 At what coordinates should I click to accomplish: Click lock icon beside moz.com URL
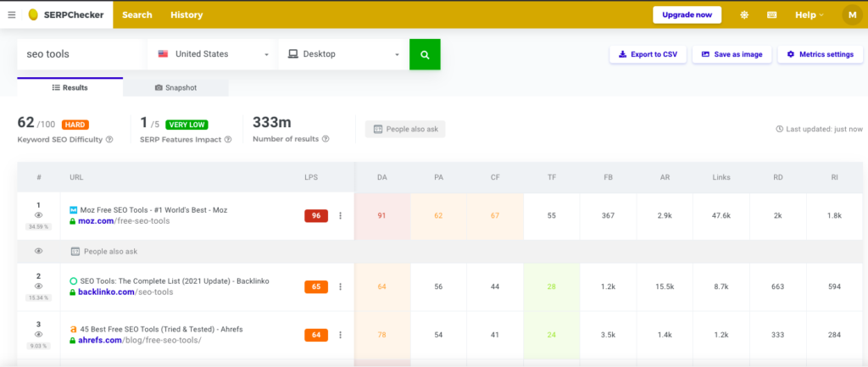pyautogui.click(x=73, y=221)
